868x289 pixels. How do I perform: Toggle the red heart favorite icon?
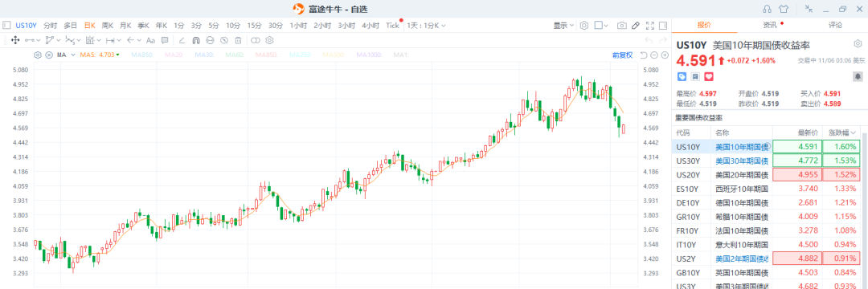[709, 76]
